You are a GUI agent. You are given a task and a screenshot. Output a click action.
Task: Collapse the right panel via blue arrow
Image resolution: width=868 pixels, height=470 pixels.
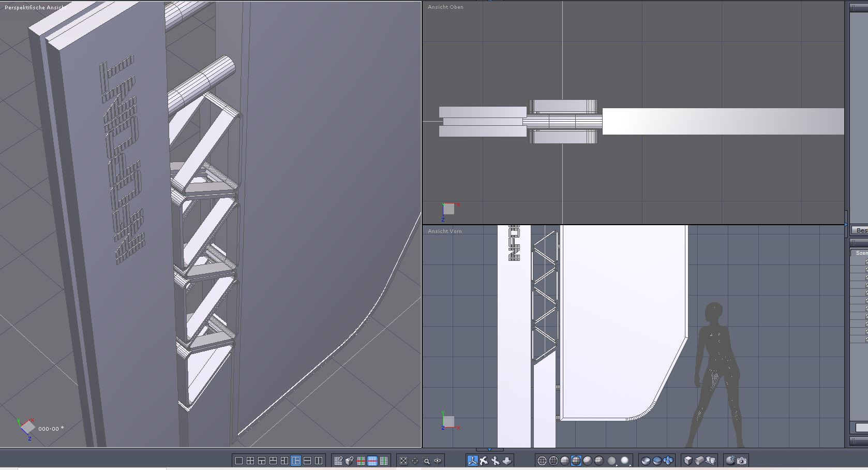coord(846,225)
